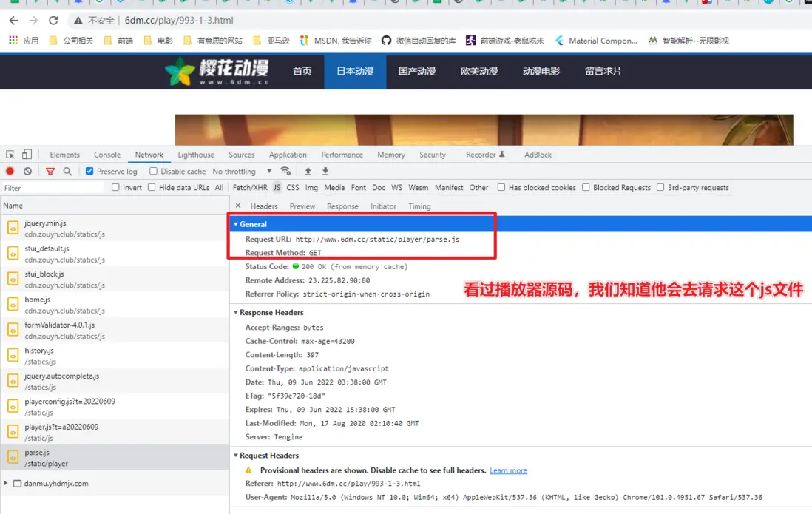Switch to the Console tab
Screen dimensions: 812x514
[x=106, y=155]
